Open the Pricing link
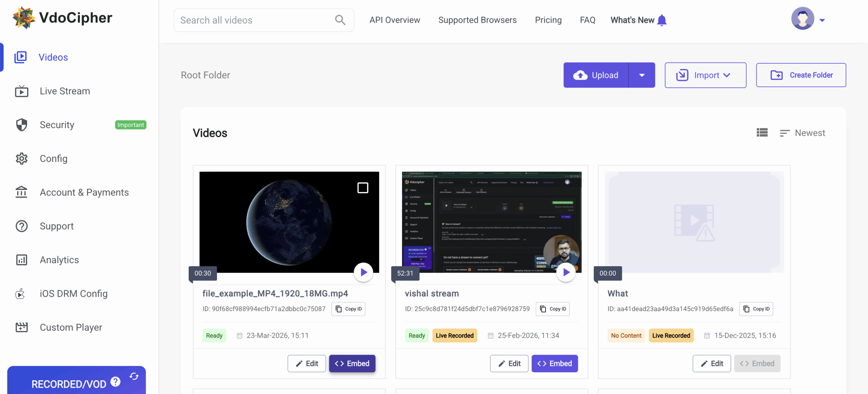The width and height of the screenshot is (868, 394). [548, 20]
